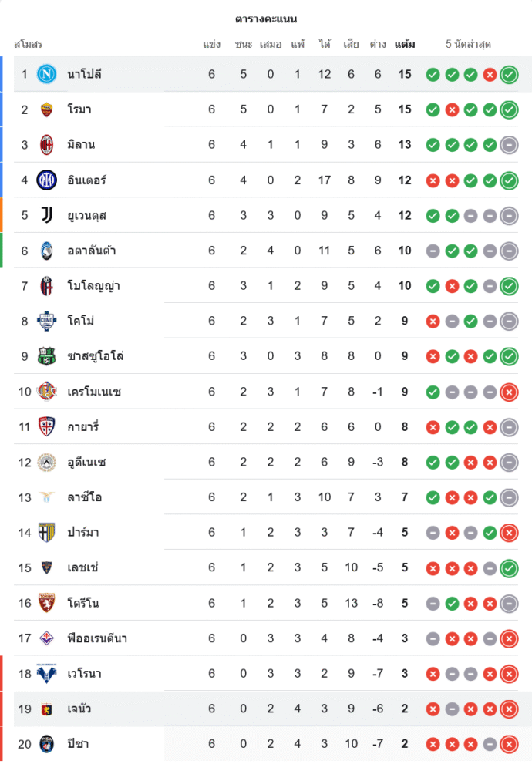Click the Lazio eagle crest icon

click(47, 497)
